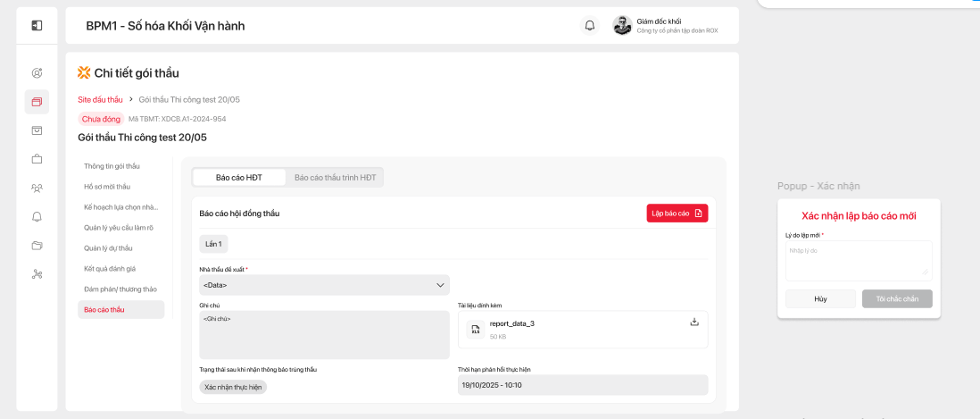The height and width of the screenshot is (419, 980).
Task: Click the sidebar bell icon
Action: 37,216
